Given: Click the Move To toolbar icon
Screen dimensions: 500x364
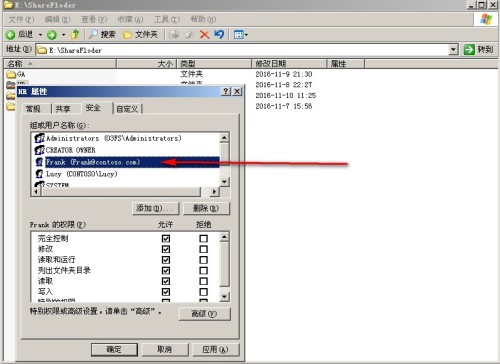Looking at the screenshot, I should pos(174,34).
